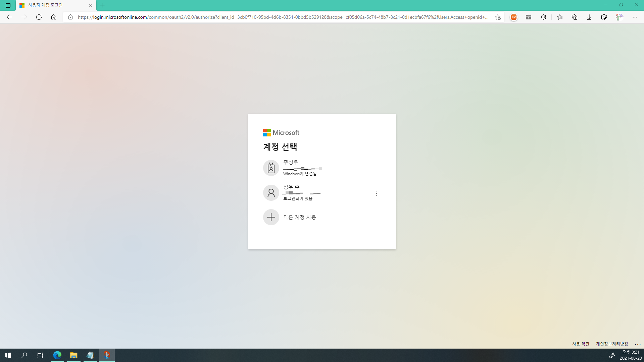Open the orange extension icon in toolbar

514,17
